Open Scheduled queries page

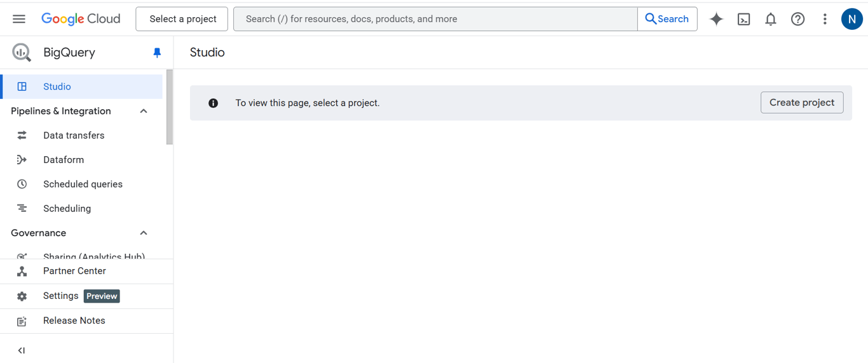83,184
